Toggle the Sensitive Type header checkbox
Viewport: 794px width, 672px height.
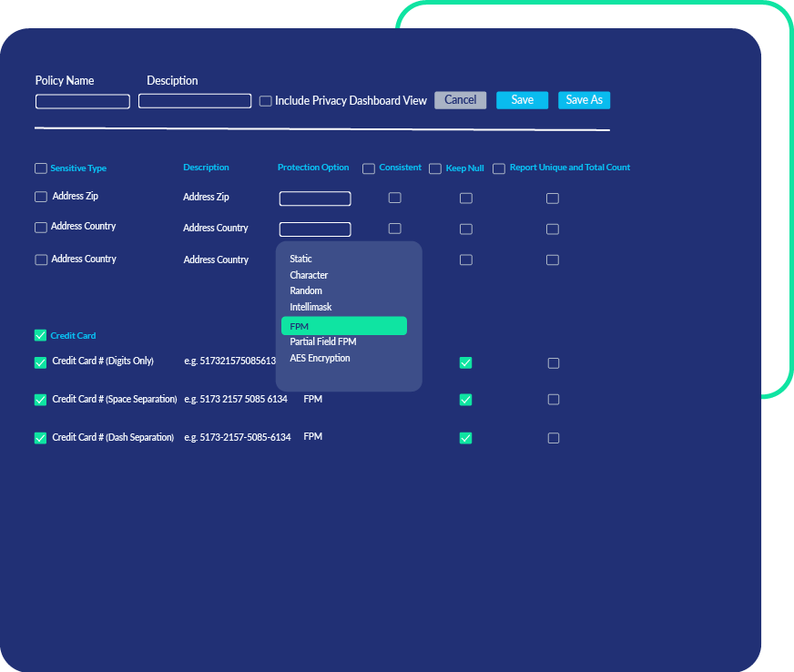click(40, 168)
